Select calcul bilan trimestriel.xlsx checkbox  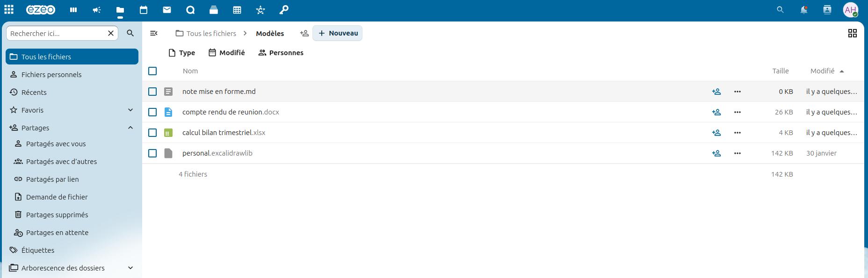pos(152,133)
